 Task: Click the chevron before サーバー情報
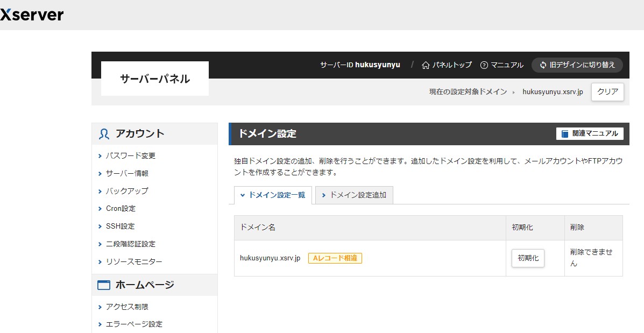100,174
